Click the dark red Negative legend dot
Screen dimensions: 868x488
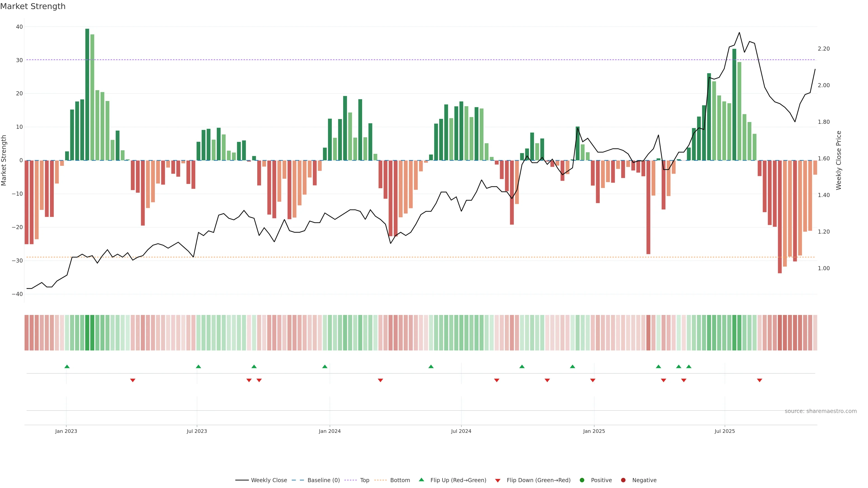tap(623, 480)
